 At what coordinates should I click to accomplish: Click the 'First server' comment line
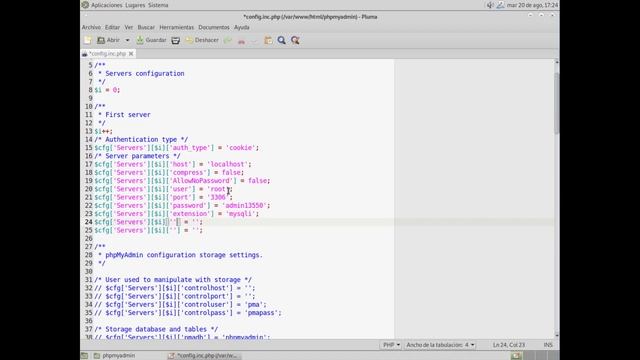click(x=128, y=115)
